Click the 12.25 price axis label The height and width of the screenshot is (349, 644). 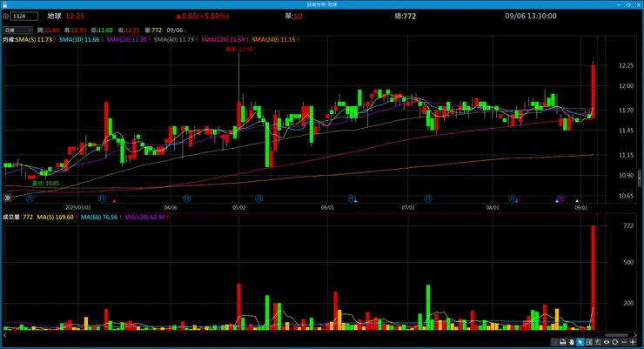(626, 65)
